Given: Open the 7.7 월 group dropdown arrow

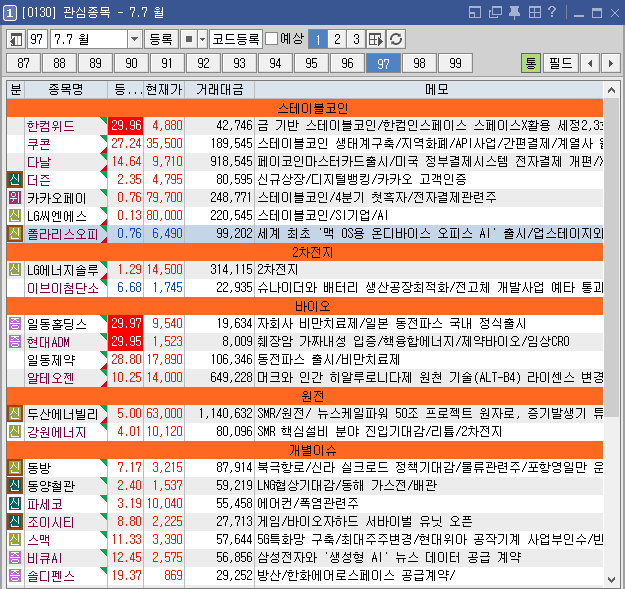Looking at the screenshot, I should 134,39.
